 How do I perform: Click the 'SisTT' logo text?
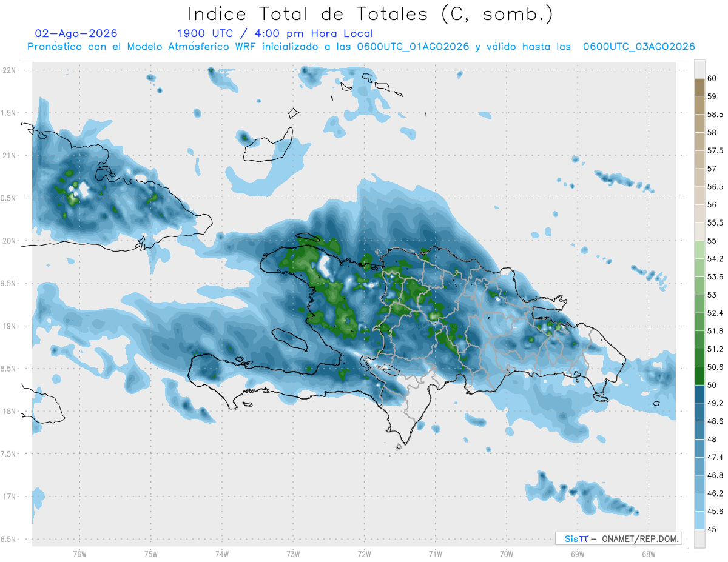(576, 538)
